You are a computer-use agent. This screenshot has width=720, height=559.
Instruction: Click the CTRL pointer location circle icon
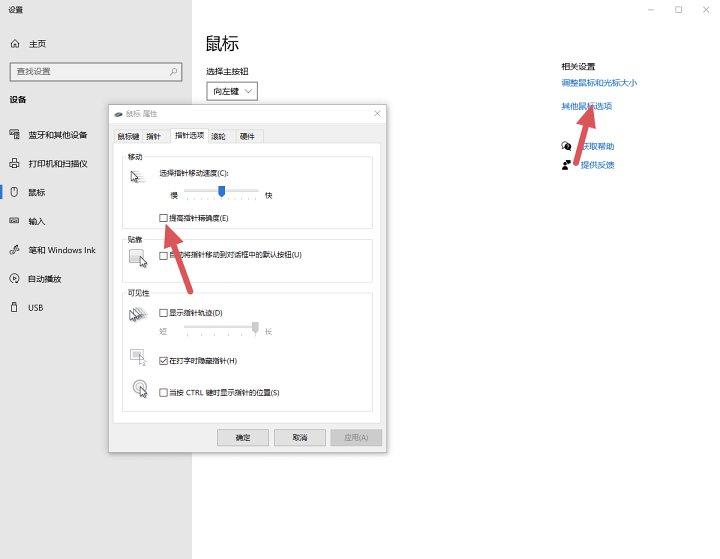(140, 389)
